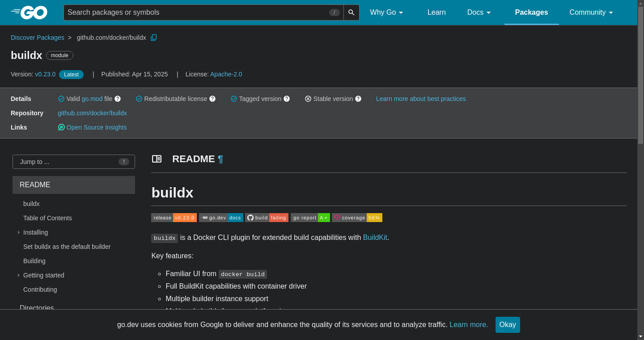Click 'Multiple builder instance support' list item

coord(217,298)
